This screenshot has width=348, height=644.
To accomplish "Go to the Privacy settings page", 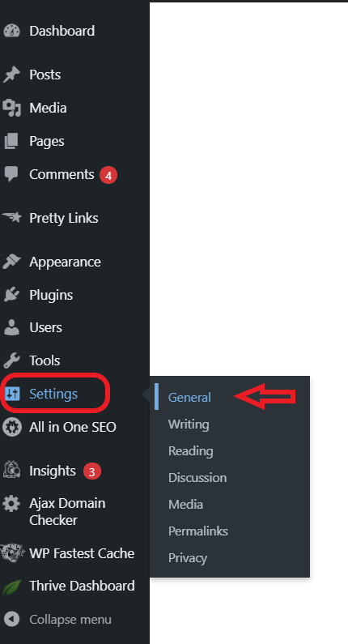I will coord(188,558).
